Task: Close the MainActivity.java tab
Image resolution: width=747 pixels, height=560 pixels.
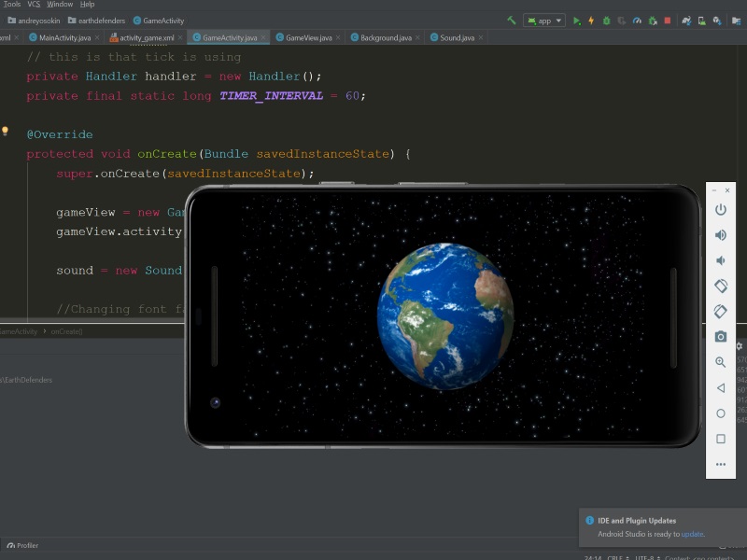Action: point(98,37)
